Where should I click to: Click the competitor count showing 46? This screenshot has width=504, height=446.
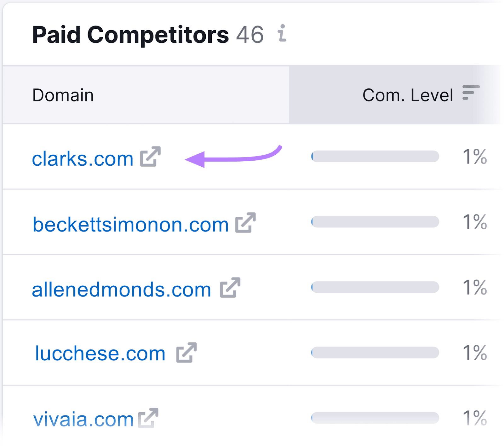point(250,35)
